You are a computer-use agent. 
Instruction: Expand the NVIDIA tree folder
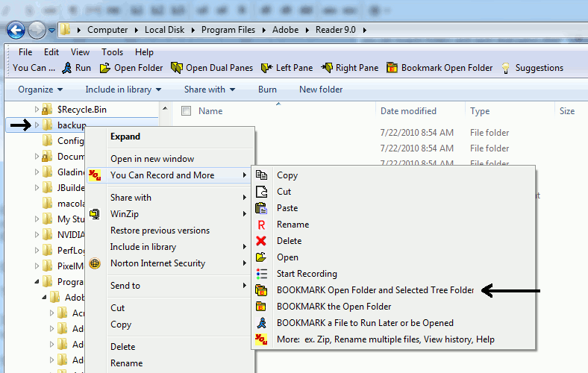37,235
